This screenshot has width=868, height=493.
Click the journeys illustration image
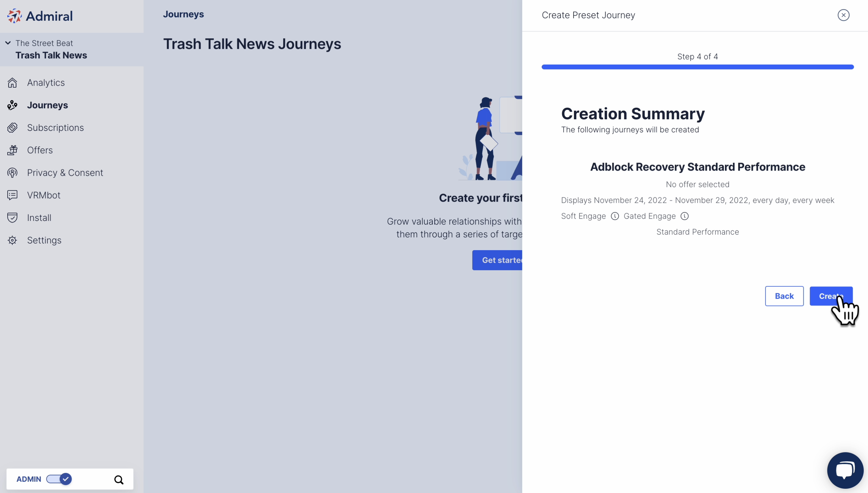point(490,138)
